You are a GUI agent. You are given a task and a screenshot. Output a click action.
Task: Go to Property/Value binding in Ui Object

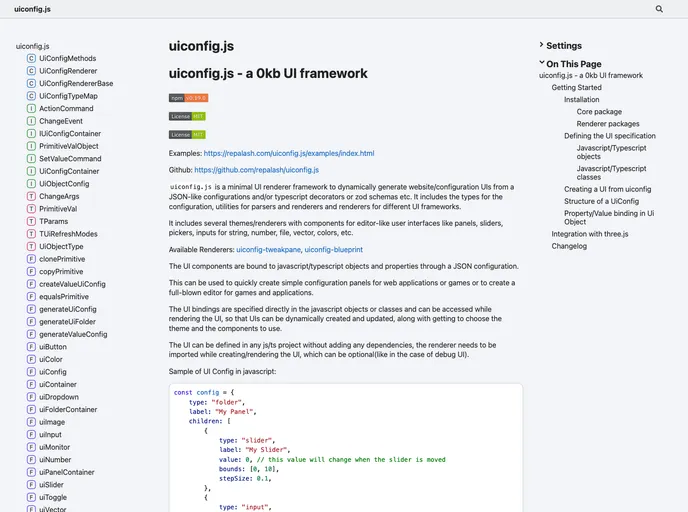[609, 218]
